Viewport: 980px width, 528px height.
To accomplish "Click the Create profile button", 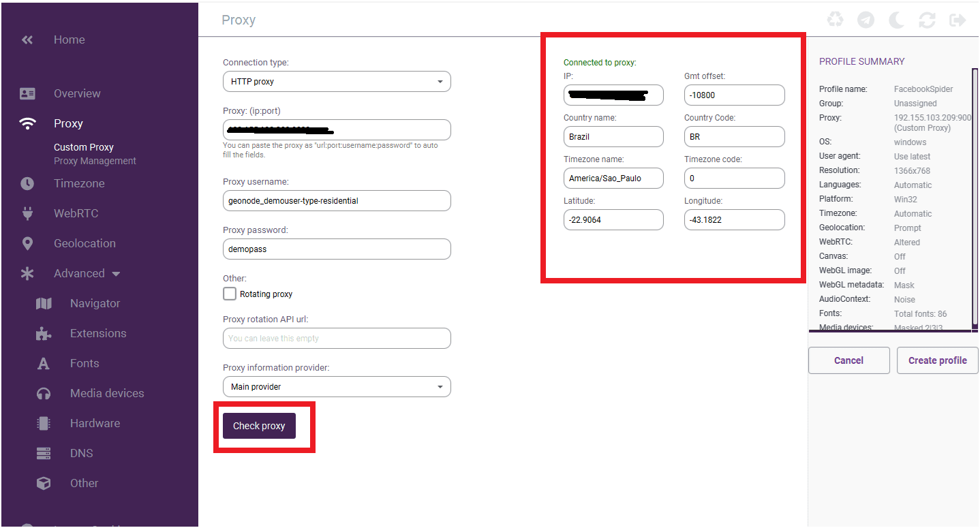I will [x=937, y=360].
